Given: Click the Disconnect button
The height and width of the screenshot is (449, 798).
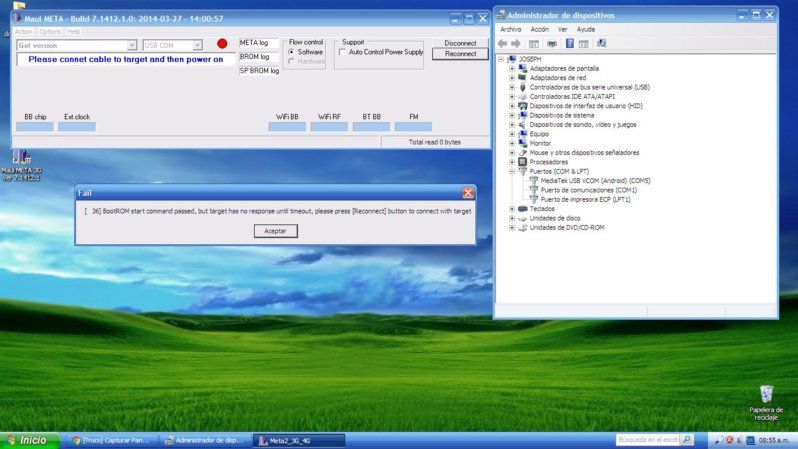Looking at the screenshot, I should point(460,43).
